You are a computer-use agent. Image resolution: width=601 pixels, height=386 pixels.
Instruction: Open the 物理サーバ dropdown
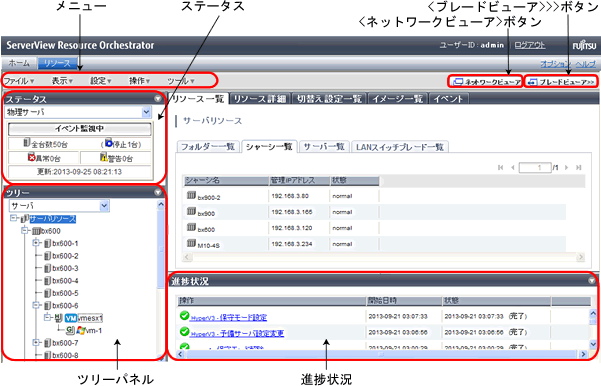[146, 112]
